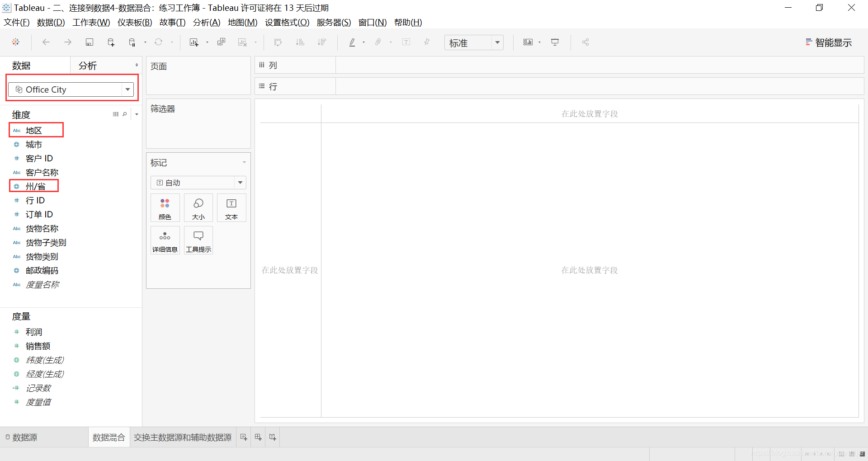Open the new worksheet dropdown arrow
Viewport: 868px width, 461px height.
(207, 42)
